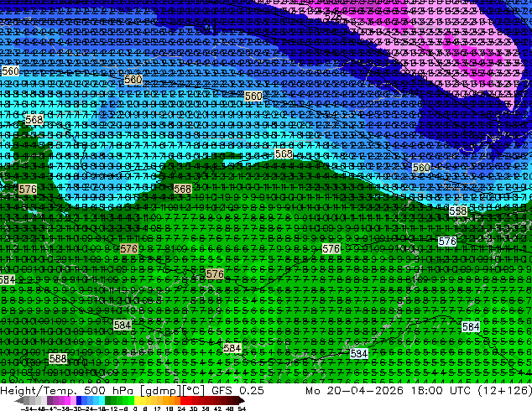Click the rightmost 54 value on the color scale

(x=241, y=408)
